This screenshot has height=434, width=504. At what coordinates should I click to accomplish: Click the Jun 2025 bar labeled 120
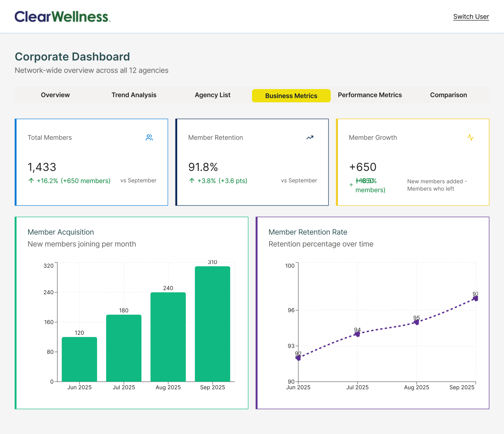[x=79, y=359]
